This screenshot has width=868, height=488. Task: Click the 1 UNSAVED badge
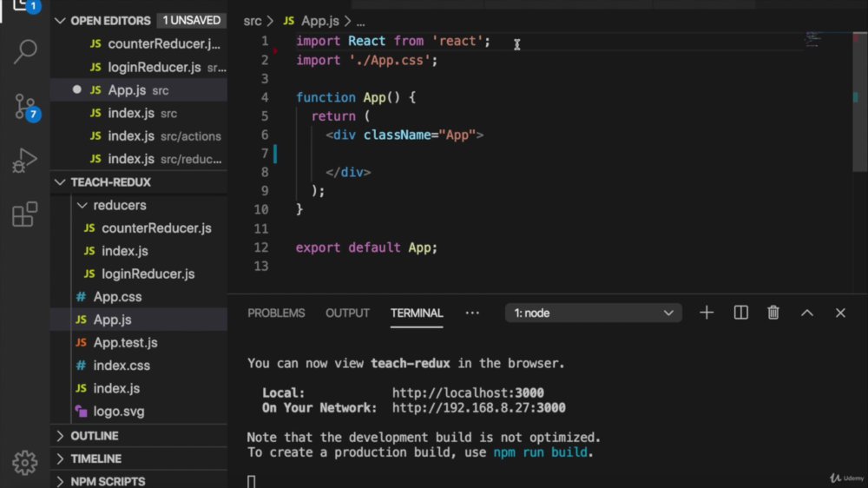click(192, 21)
